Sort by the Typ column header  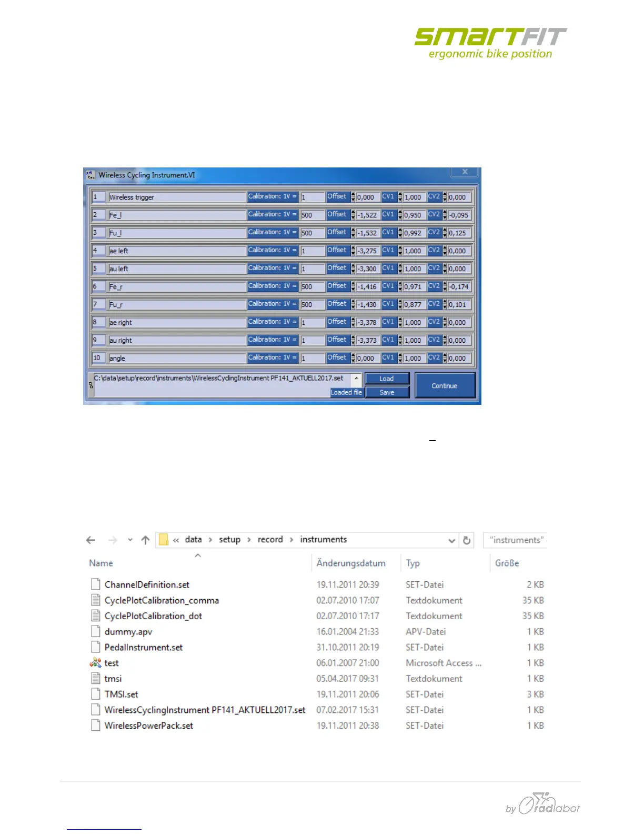click(413, 563)
